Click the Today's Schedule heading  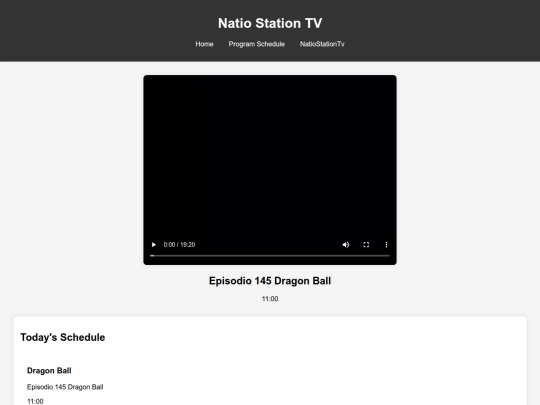coord(63,338)
